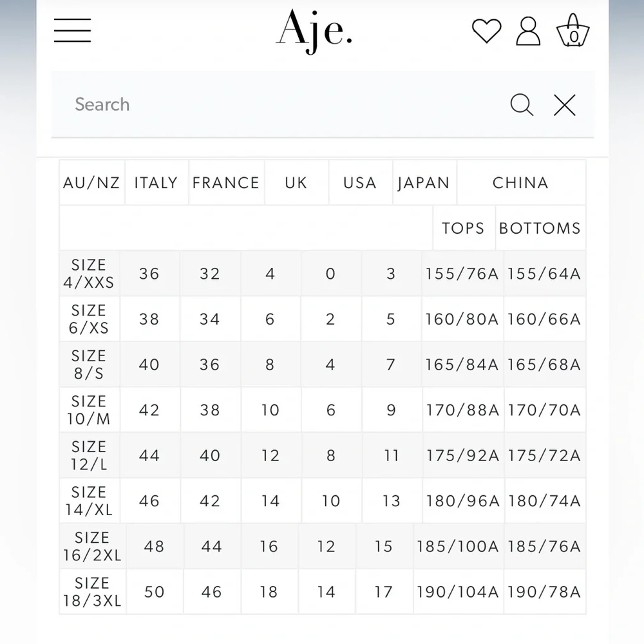Select the JAPAN column header
This screenshot has height=644, width=644.
(x=424, y=182)
